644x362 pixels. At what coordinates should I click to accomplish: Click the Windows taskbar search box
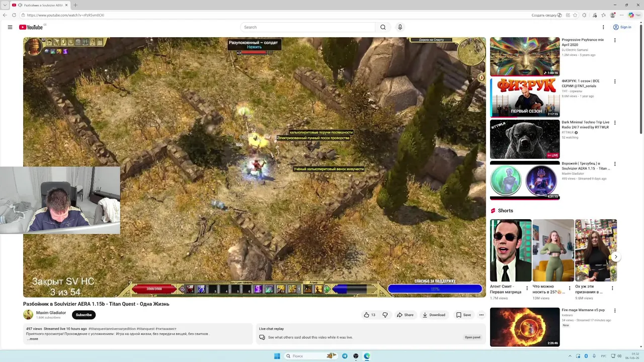(x=311, y=356)
